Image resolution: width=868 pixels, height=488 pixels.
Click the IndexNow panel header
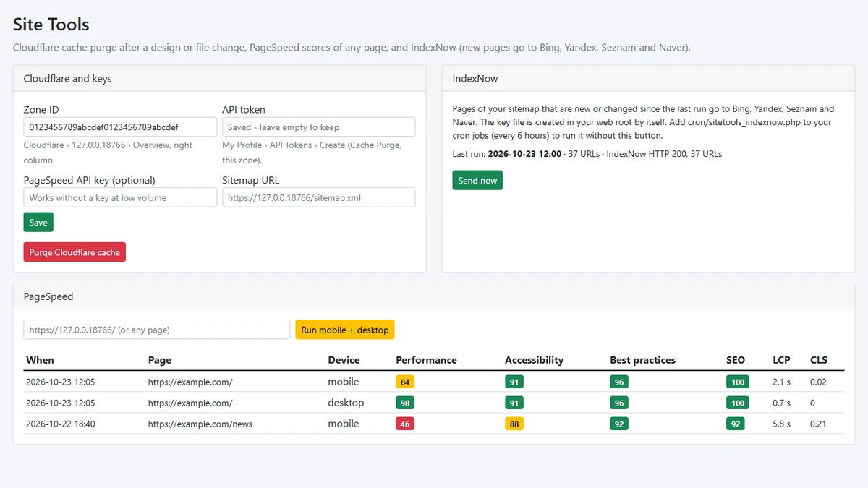[648, 79]
